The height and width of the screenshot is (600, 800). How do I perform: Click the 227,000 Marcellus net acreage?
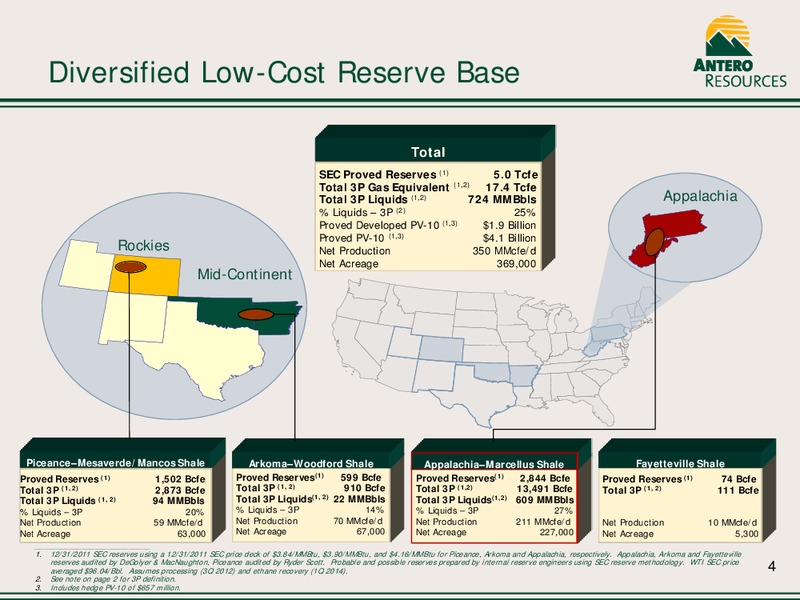(x=557, y=533)
